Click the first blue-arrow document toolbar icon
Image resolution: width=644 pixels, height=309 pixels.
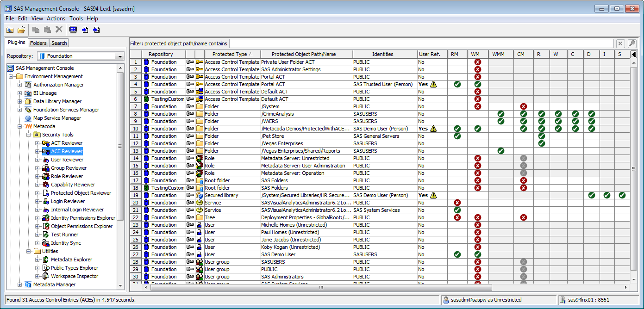click(85, 30)
